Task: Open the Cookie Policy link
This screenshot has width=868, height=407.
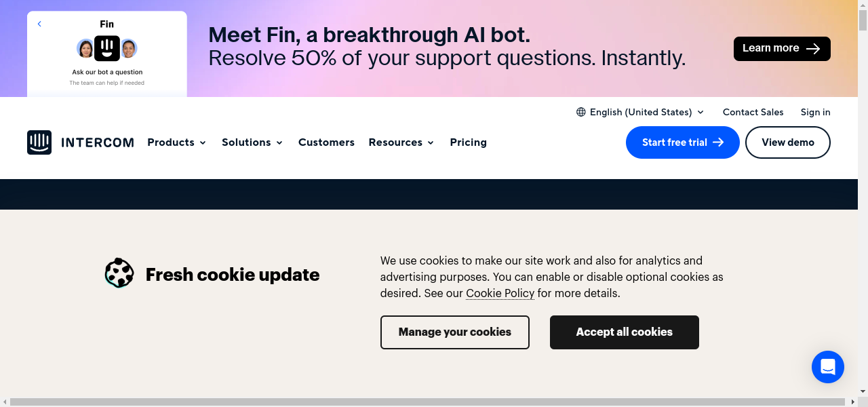Action: pyautogui.click(x=500, y=294)
